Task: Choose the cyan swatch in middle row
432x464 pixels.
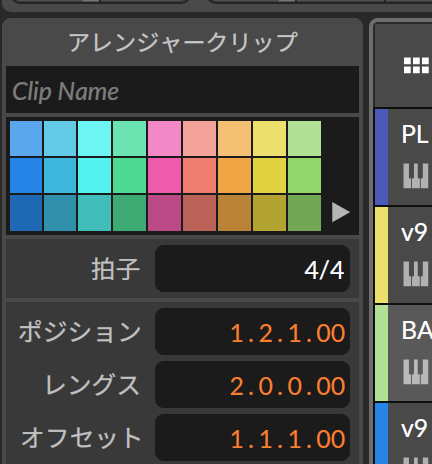Action: (94, 175)
